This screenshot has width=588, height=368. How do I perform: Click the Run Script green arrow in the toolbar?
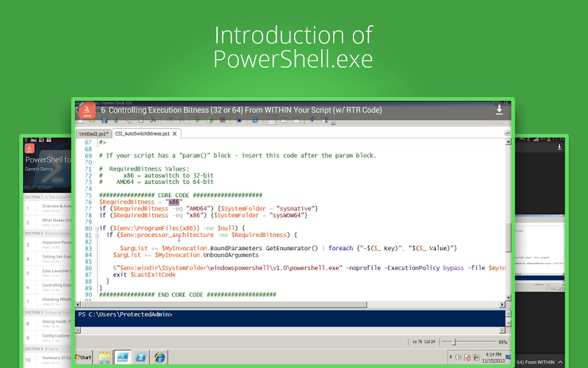pyautogui.click(x=198, y=120)
